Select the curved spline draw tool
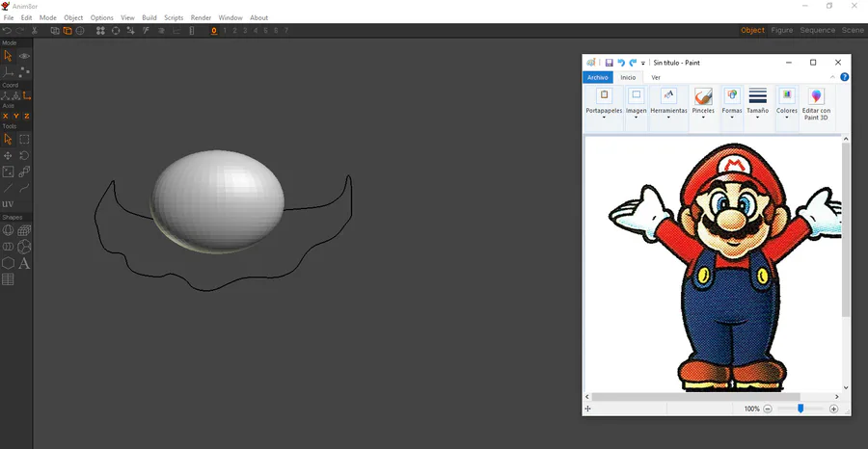The image size is (868, 449). coord(24,188)
